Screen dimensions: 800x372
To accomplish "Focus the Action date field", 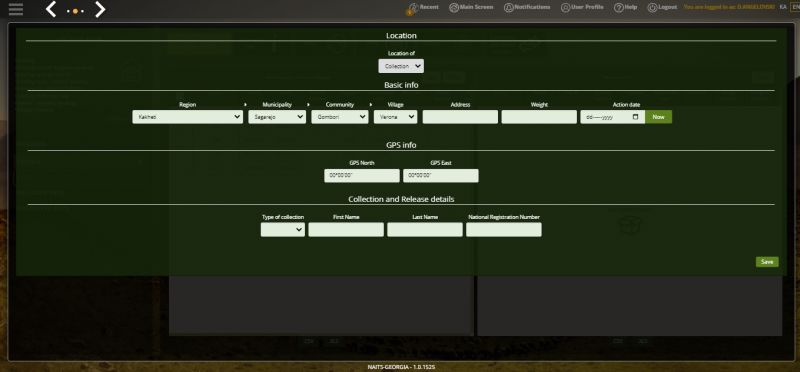I will pos(612,117).
